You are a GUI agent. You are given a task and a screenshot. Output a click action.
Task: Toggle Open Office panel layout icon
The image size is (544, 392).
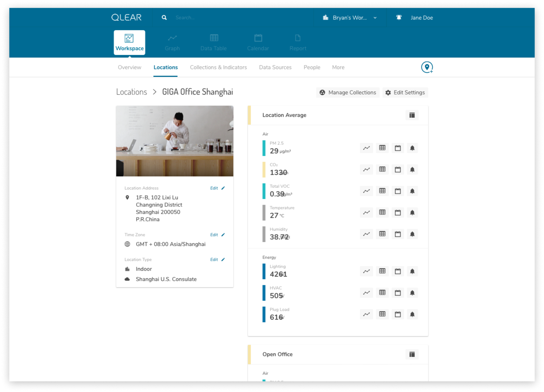point(412,354)
